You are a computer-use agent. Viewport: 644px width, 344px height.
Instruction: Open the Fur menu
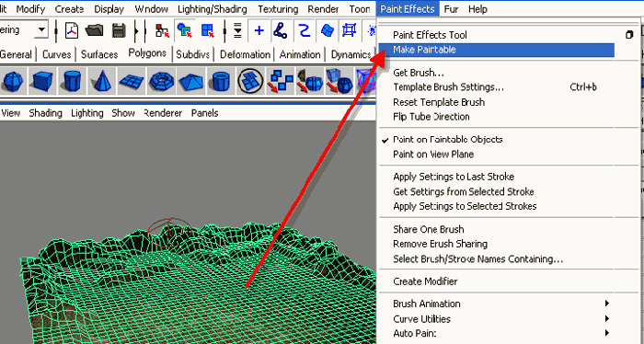[x=451, y=8]
